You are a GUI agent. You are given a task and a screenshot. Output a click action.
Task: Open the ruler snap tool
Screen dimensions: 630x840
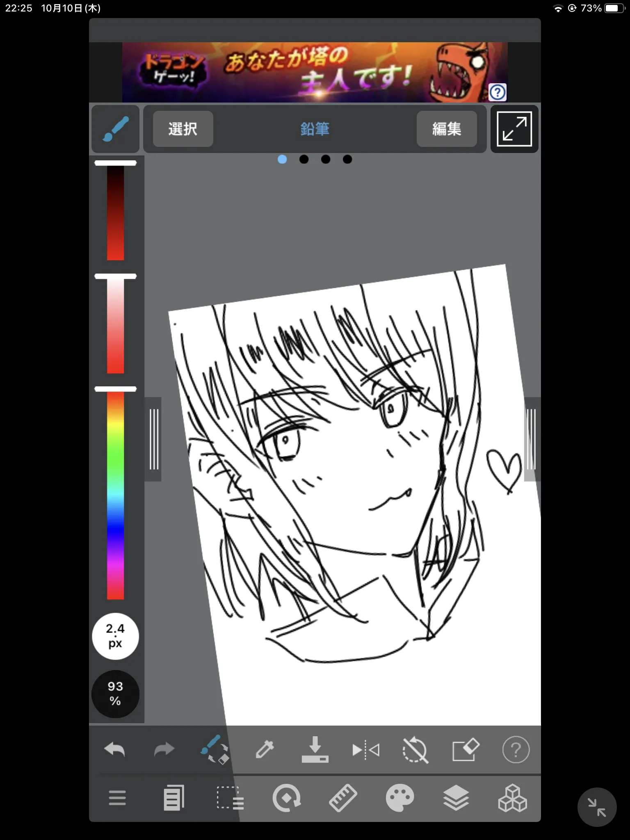(x=343, y=798)
